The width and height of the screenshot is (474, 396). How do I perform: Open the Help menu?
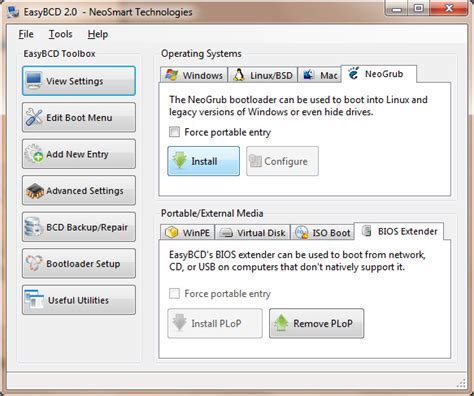pyautogui.click(x=98, y=34)
